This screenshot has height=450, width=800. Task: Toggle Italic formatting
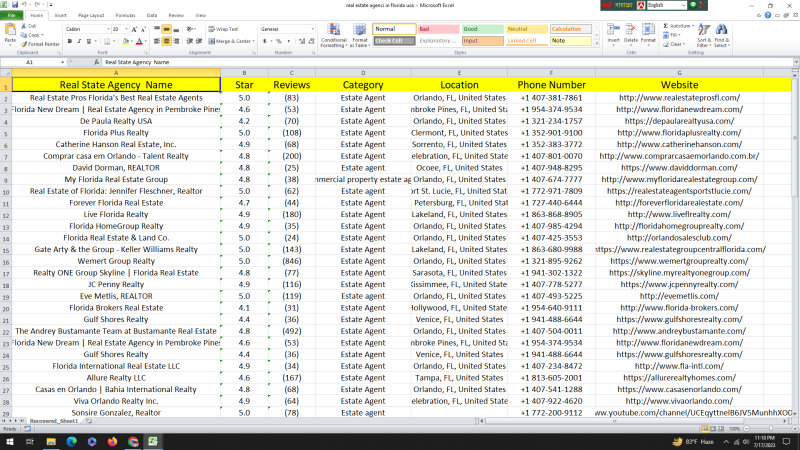[79, 41]
